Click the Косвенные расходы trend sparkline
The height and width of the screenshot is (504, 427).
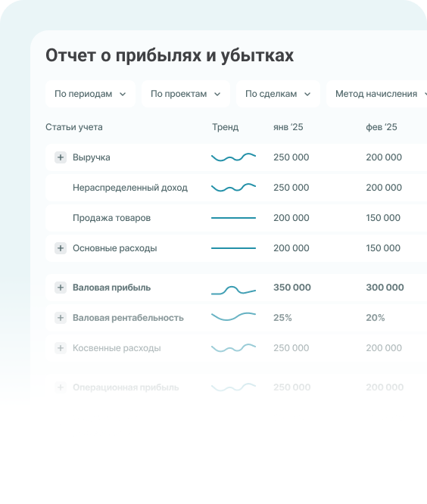(233, 348)
